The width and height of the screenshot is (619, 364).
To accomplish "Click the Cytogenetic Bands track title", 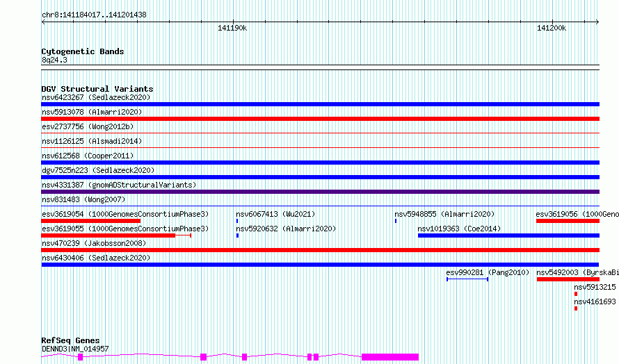I will point(83,51).
